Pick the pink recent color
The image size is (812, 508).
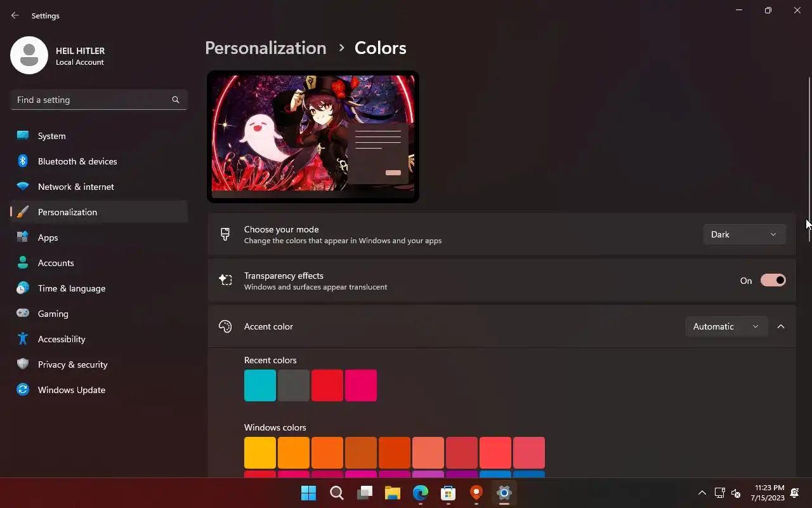[x=361, y=385]
